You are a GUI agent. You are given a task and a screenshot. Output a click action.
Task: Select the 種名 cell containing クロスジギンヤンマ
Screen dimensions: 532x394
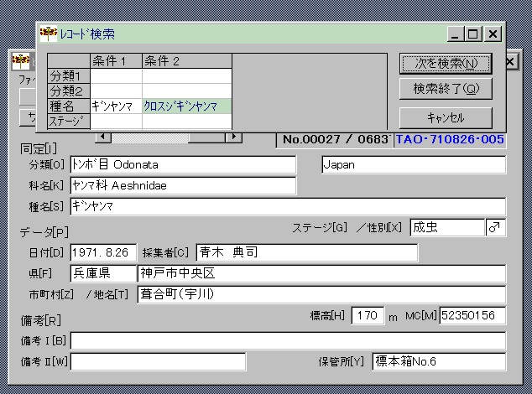(x=186, y=106)
